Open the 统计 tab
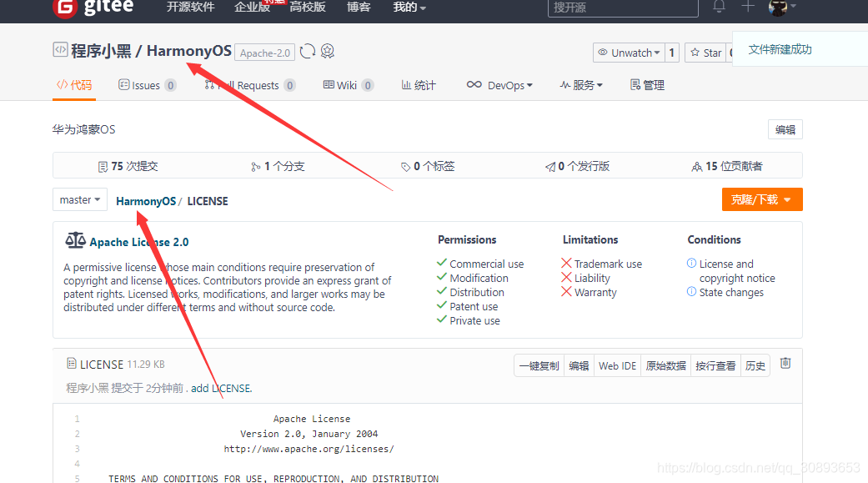Viewport: 868px width, 483px height. click(419, 85)
